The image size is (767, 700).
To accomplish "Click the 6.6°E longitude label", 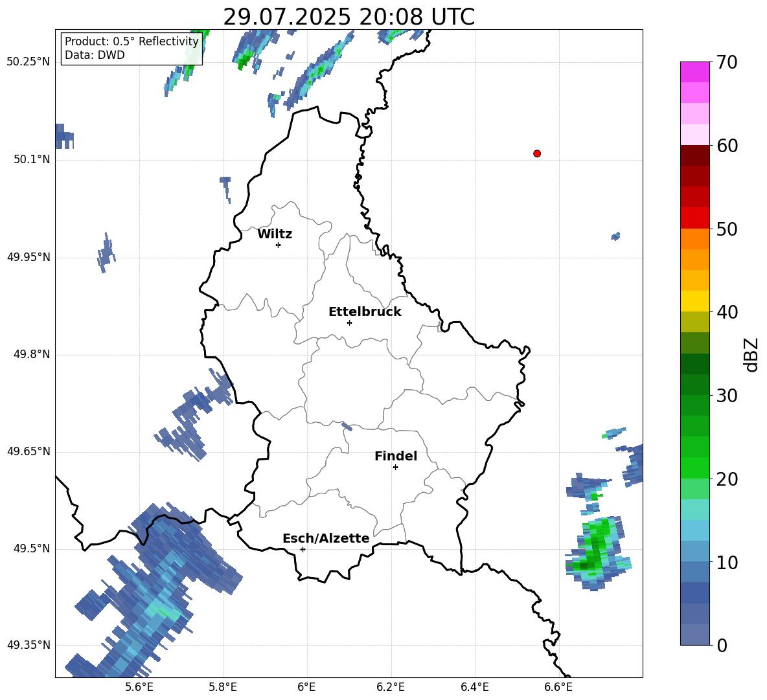I will coord(558,687).
